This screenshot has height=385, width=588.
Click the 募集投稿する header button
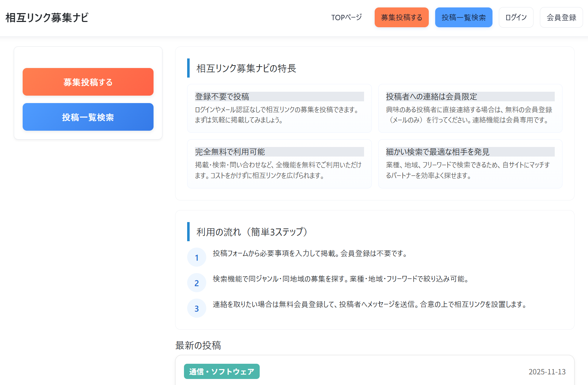point(402,17)
